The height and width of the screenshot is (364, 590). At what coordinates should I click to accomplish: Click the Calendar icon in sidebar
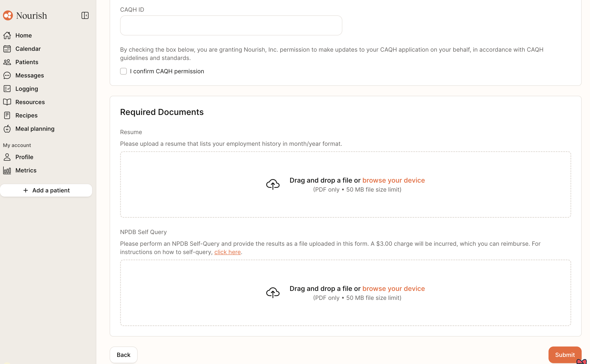click(x=7, y=49)
